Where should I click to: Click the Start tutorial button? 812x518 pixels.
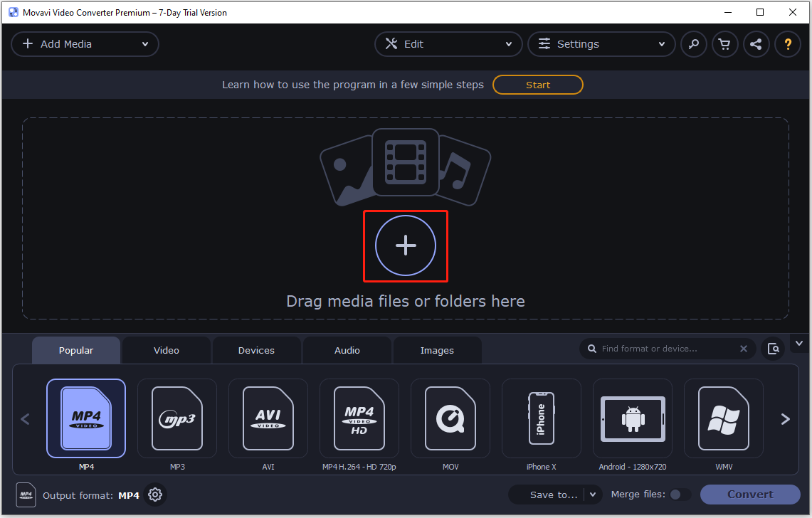click(x=538, y=85)
